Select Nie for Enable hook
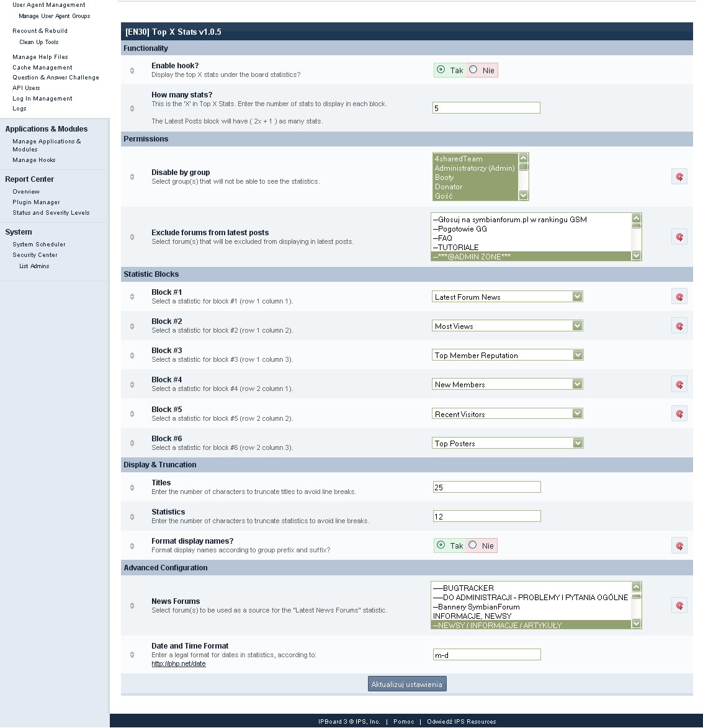This screenshot has height=728, width=703. click(473, 70)
